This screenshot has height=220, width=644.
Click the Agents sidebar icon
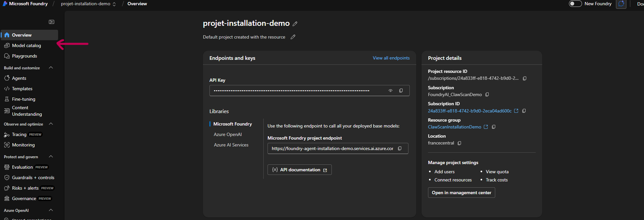click(x=7, y=78)
